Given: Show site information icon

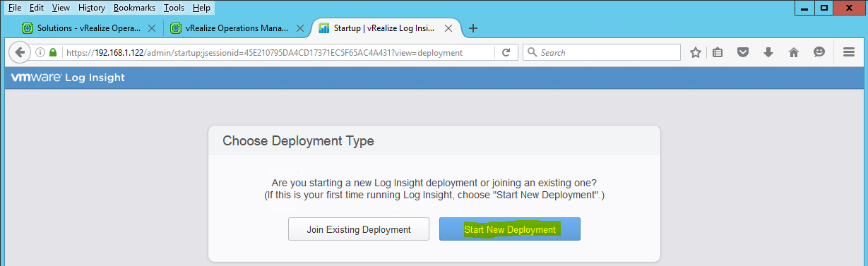Looking at the screenshot, I should click(40, 52).
